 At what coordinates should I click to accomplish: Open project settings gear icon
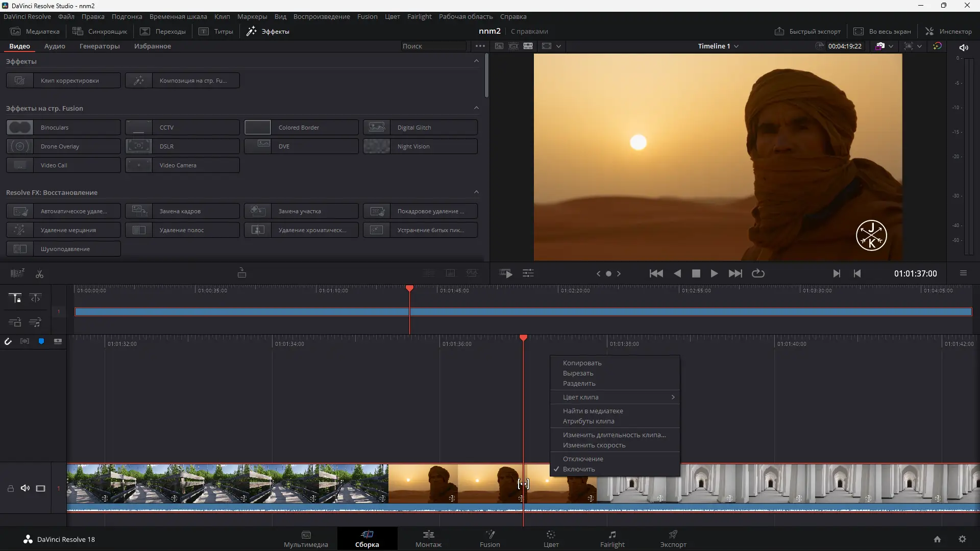[962, 539]
